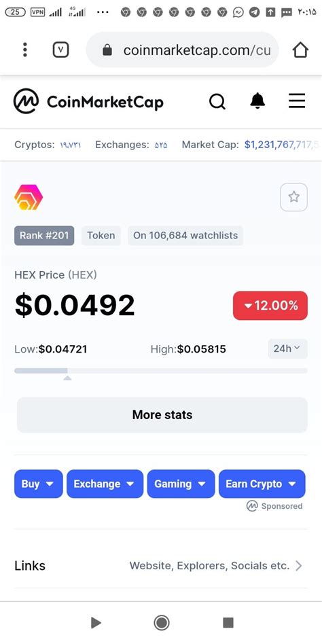Tap the Android back triangle button
The width and height of the screenshot is (322, 644).
[x=96, y=623]
